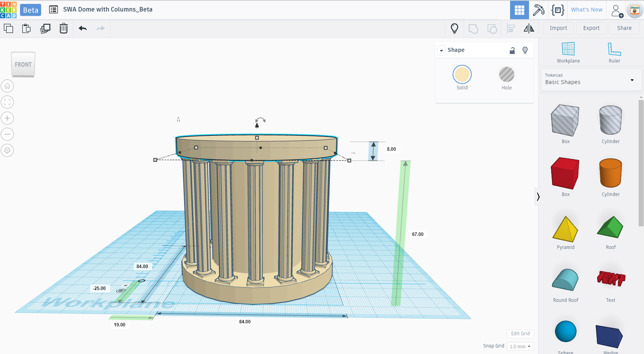The width and height of the screenshot is (644, 354).
Task: Open Basic Shapes category dropdown
Action: tap(591, 80)
